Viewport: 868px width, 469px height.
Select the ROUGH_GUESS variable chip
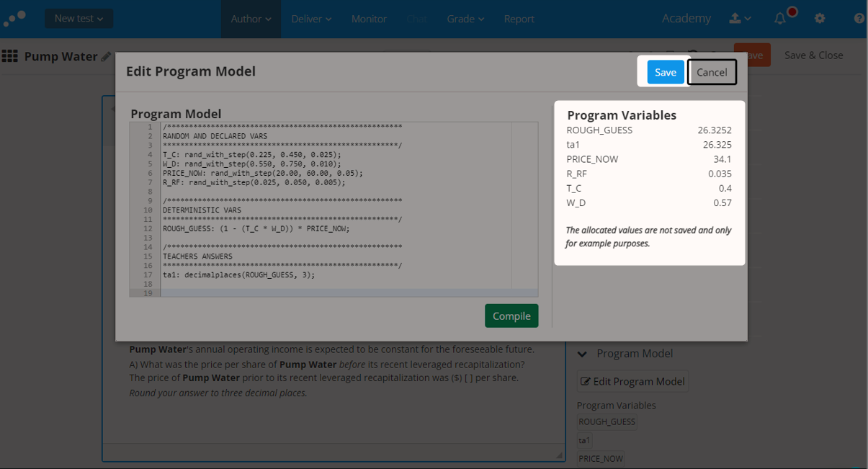pyautogui.click(x=607, y=421)
